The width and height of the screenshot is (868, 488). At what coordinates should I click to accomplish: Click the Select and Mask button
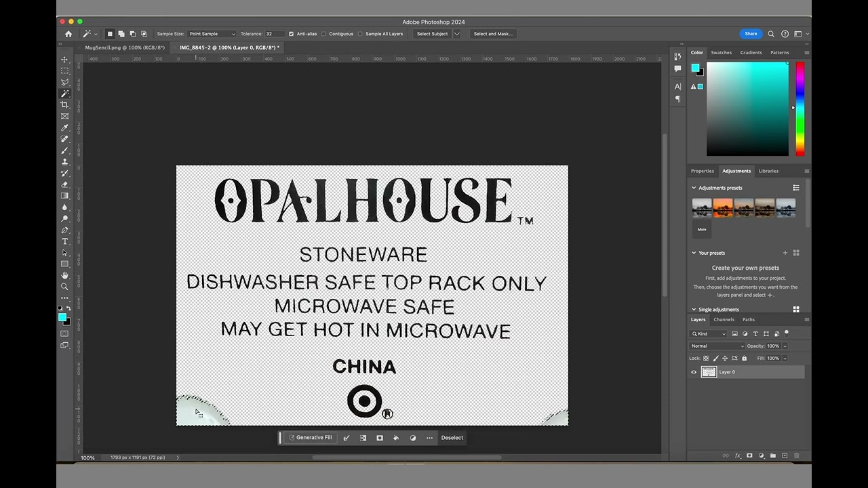coord(493,34)
